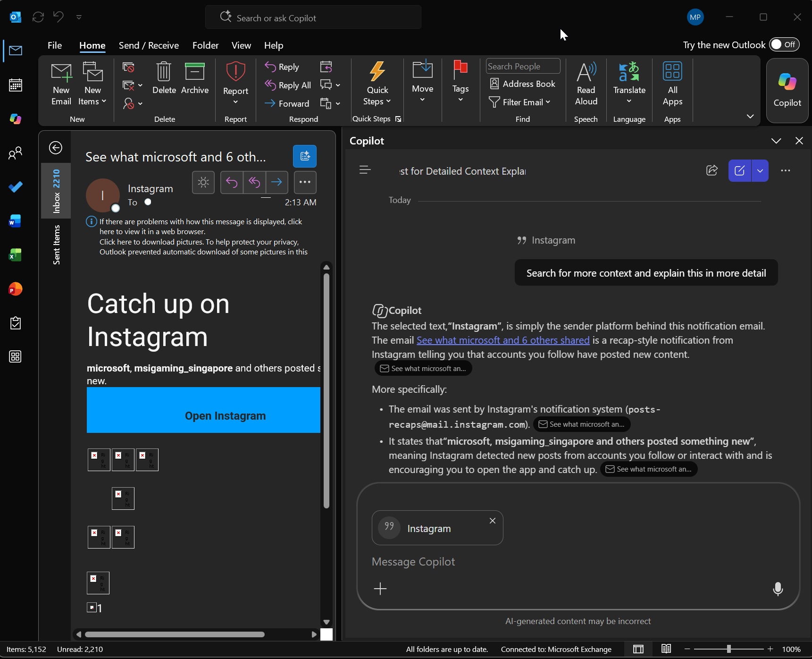Screen dimensions: 812x659
Task: Switch to Reading view in status bar
Action: 666,649
